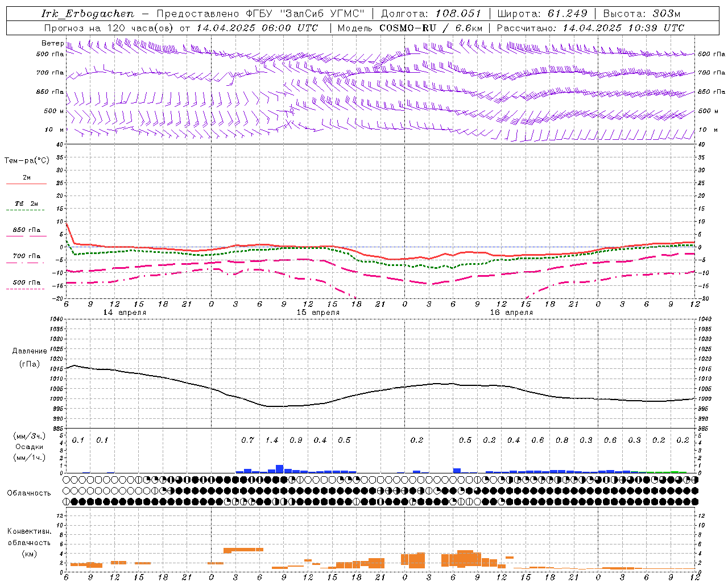Click the green dotted Td legend line sample
Viewport: 728px width, 582px height.
point(25,210)
